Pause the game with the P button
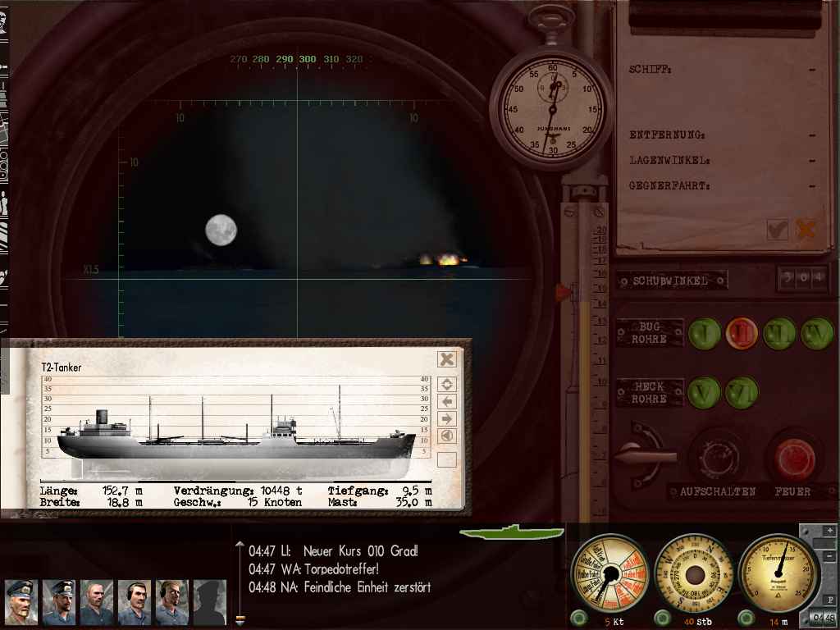The image size is (840, 630). click(830, 600)
